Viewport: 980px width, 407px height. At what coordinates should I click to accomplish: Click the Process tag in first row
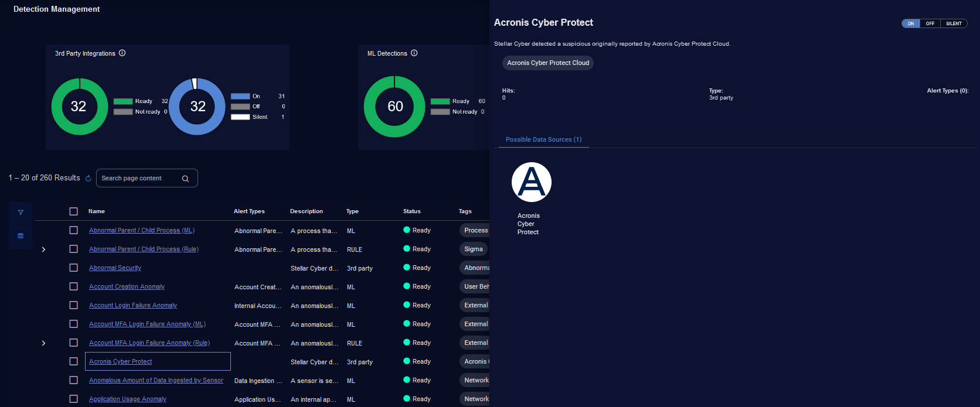[475, 230]
